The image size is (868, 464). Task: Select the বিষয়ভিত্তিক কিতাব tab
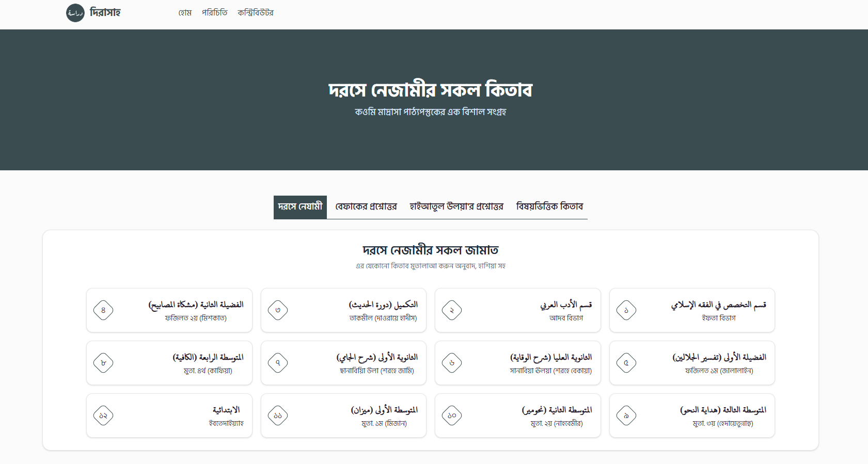[549, 206]
